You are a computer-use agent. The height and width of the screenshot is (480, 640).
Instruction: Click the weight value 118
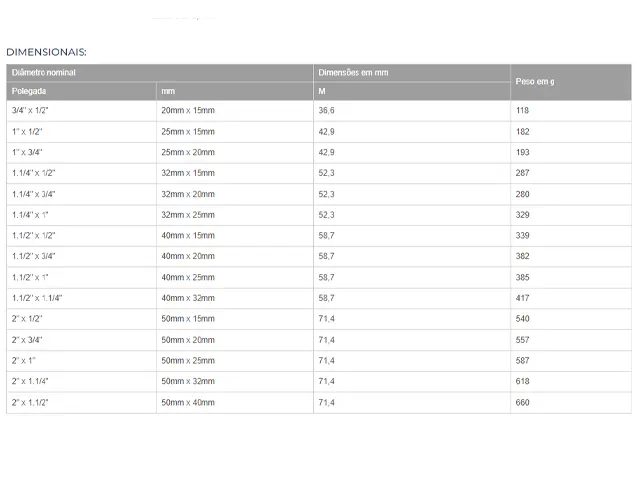click(x=523, y=110)
